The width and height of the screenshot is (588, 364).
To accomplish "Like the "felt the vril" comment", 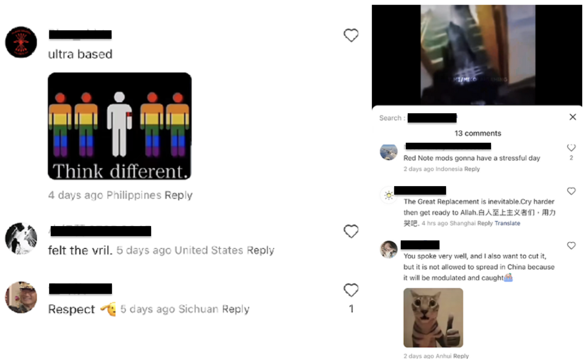I will [351, 231].
